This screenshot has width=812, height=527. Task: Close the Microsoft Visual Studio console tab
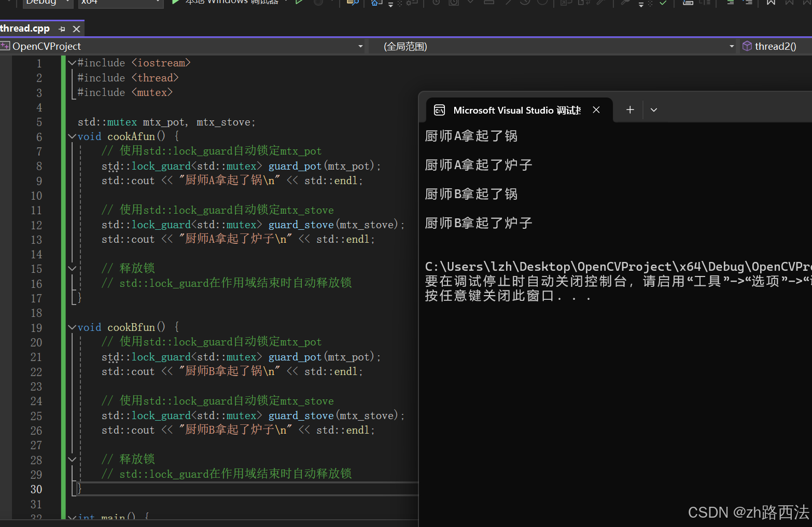596,110
